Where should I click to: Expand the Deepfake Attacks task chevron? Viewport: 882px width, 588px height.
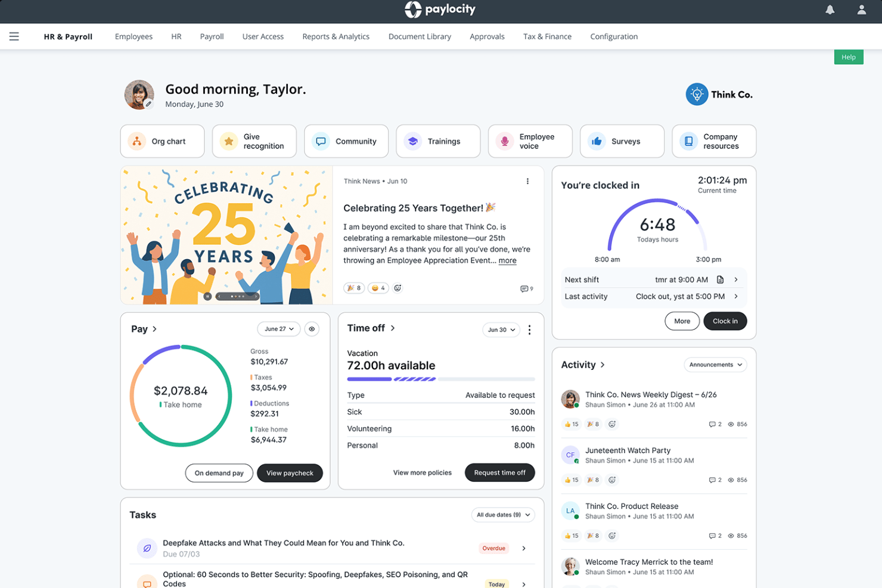[x=524, y=548]
